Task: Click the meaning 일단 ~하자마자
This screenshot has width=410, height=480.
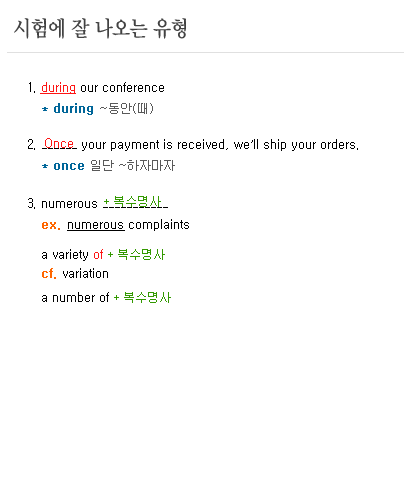Action: [133, 165]
